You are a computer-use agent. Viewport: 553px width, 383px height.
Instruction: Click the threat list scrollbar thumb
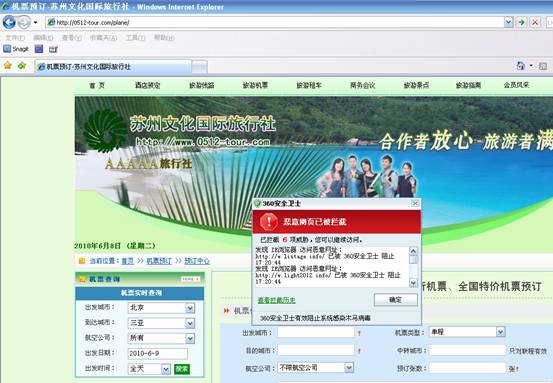pyautogui.click(x=413, y=260)
